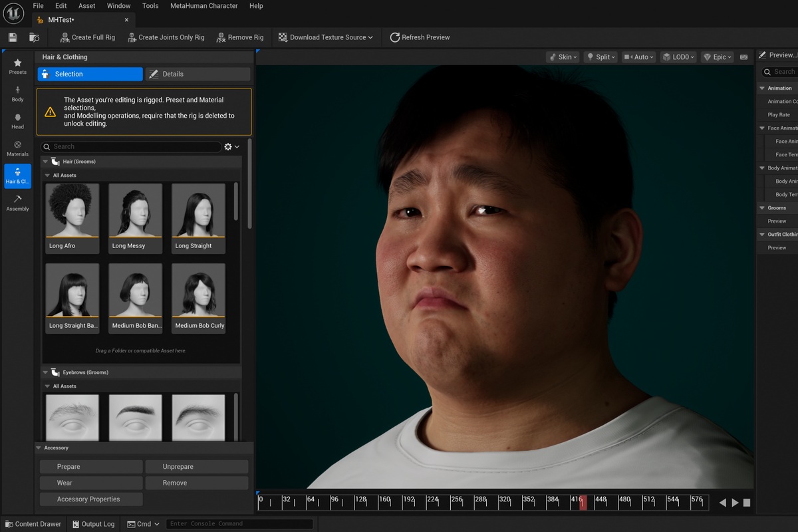Select the Medium Bob Curly hair thumbnail
Screen dimensions: 798x532
(199, 298)
